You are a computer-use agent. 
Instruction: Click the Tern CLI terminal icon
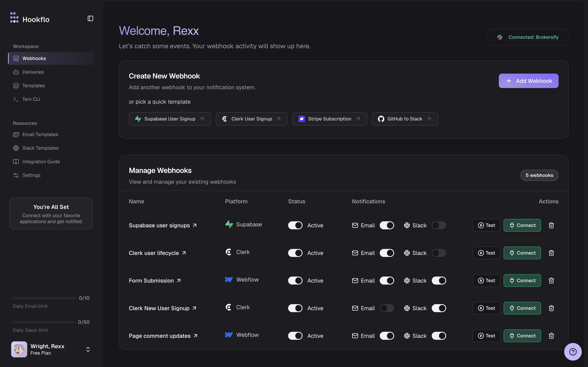pyautogui.click(x=16, y=99)
